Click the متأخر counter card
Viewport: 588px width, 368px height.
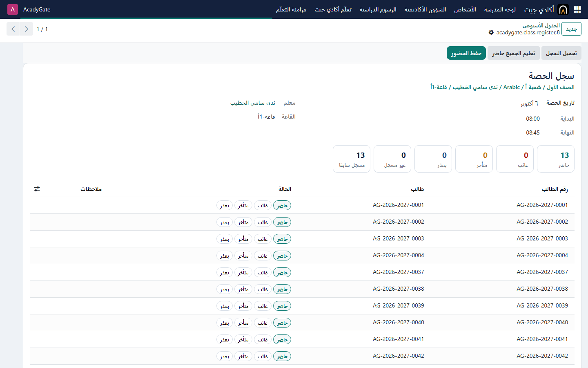tap(474, 159)
